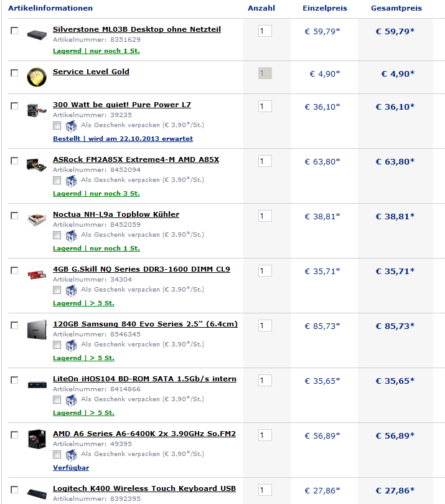Enable gift wrapping for AMD A6-6400K
This screenshot has height=504, width=445.
pyautogui.click(x=57, y=455)
